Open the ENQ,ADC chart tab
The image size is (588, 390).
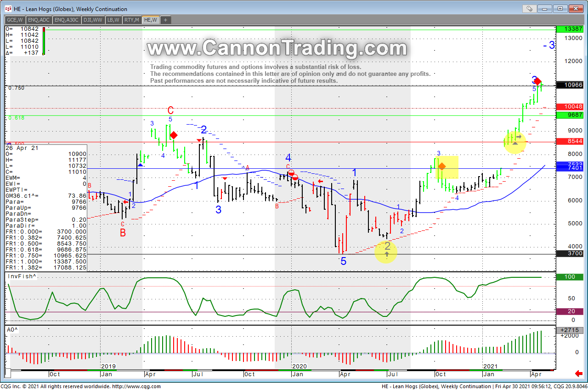point(39,20)
